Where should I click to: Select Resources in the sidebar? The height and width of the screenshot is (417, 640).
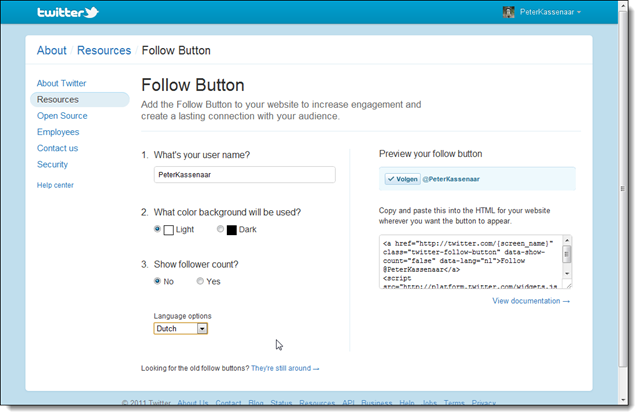[80, 100]
